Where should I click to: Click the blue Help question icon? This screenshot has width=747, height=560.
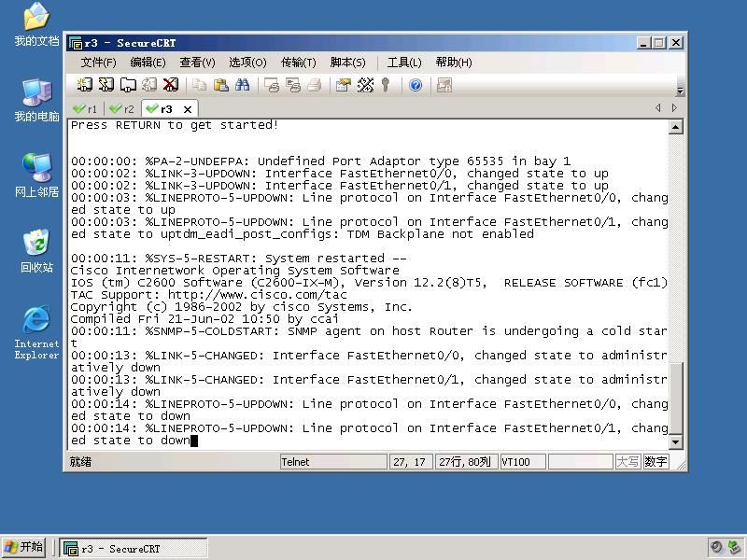point(416,85)
